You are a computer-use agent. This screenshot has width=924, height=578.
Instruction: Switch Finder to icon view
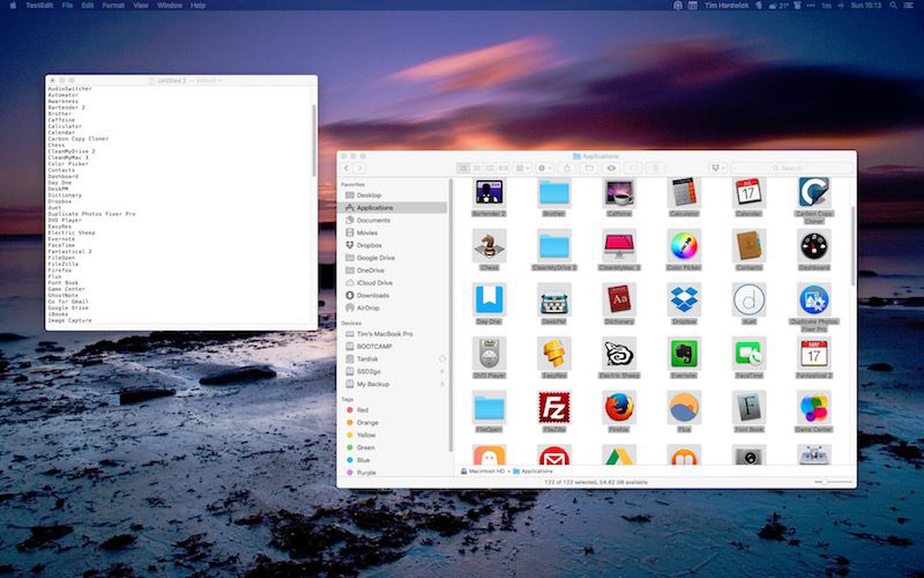pyautogui.click(x=463, y=168)
